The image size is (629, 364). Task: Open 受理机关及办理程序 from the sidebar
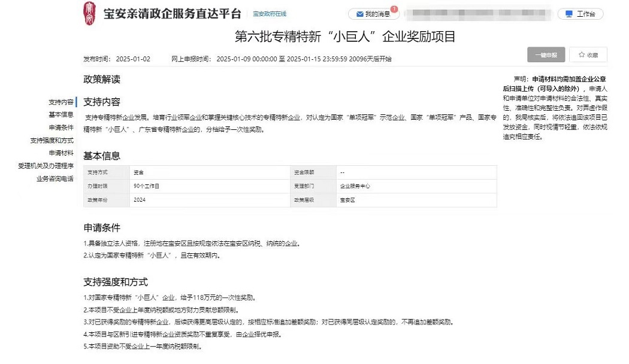pos(46,166)
